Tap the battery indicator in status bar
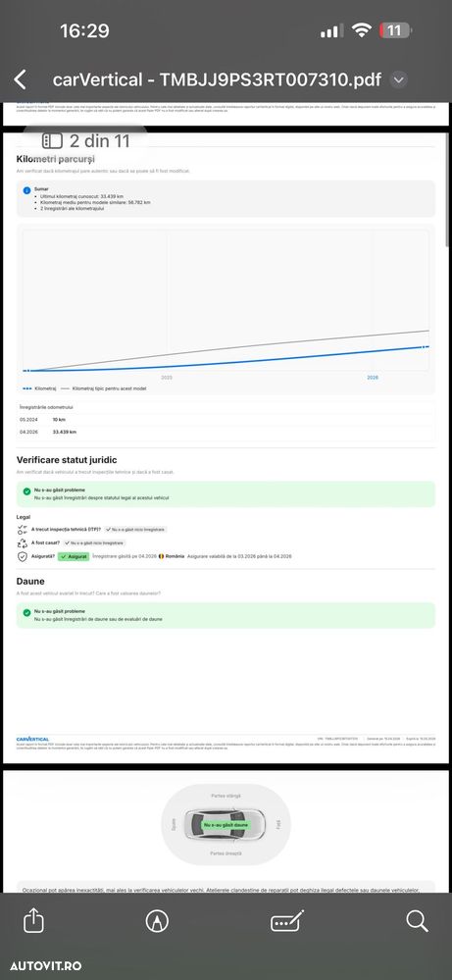Viewport: 452px width, 980px height. coord(395,30)
